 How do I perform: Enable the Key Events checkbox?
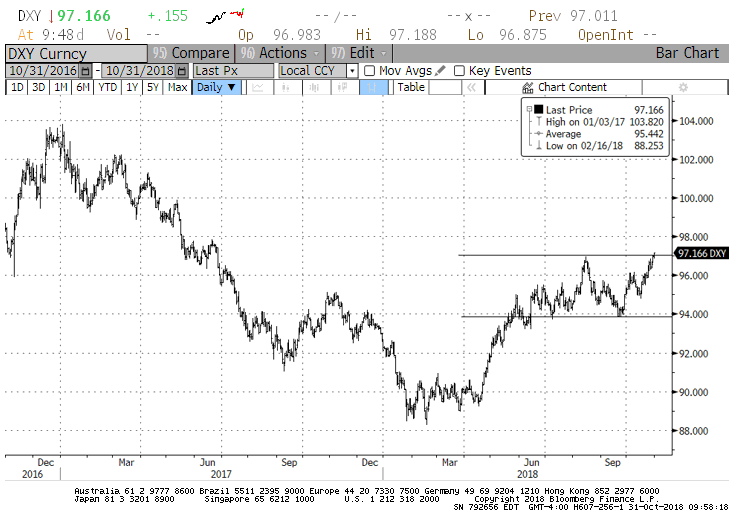(x=459, y=71)
